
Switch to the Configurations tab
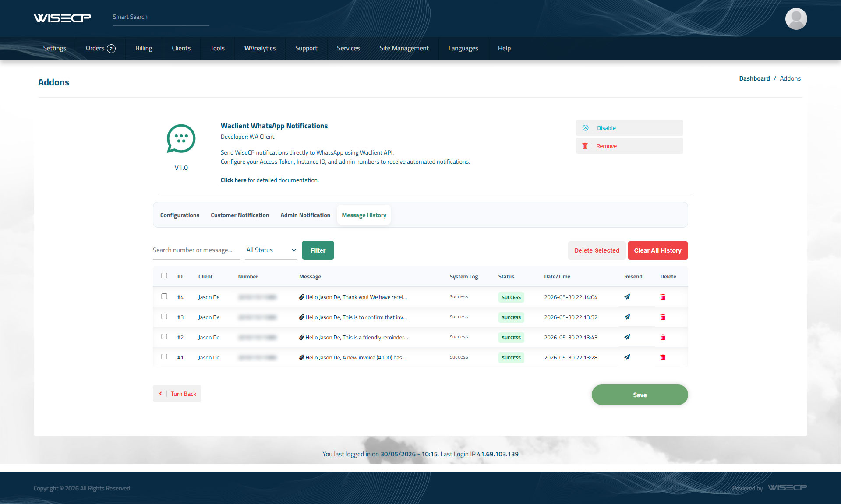point(180,215)
